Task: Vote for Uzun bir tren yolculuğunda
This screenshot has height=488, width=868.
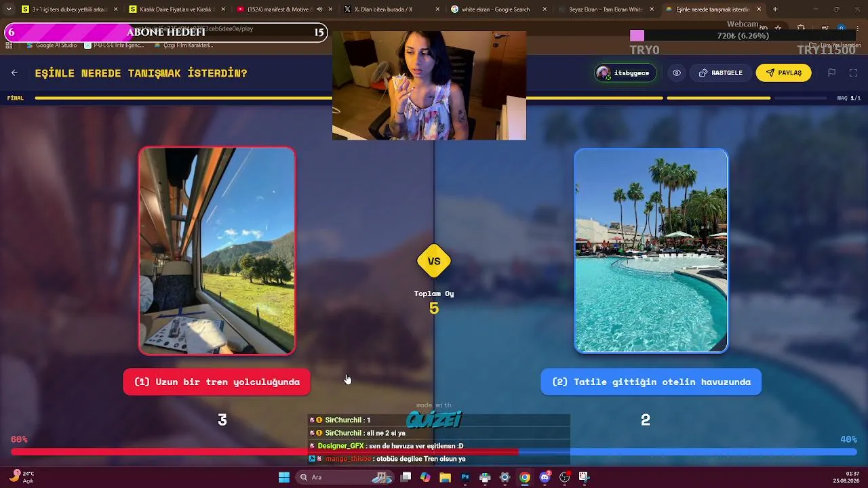Action: [x=217, y=382]
